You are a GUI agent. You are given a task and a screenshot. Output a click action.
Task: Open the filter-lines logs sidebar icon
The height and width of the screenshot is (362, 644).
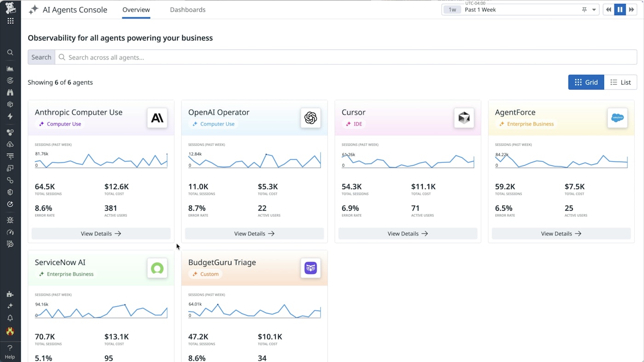click(10, 156)
